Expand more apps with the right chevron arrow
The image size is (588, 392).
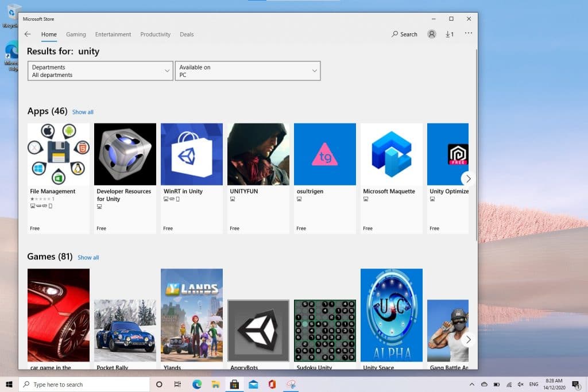(468, 178)
